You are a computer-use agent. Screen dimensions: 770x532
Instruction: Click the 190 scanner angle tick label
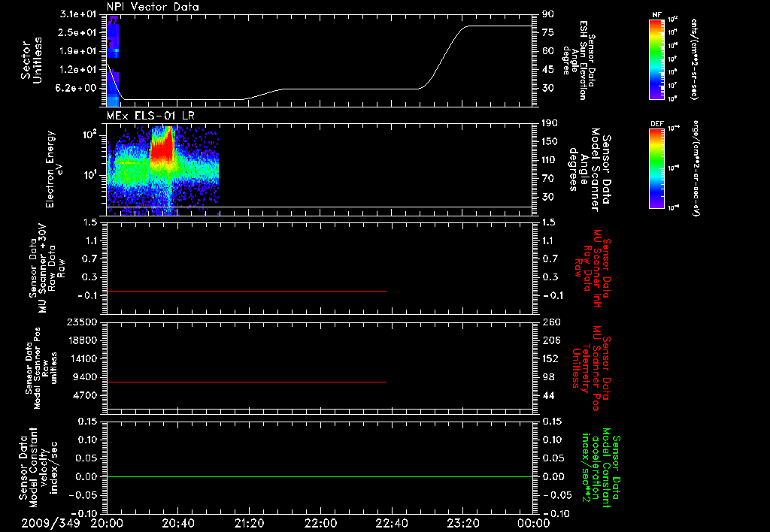coord(550,123)
